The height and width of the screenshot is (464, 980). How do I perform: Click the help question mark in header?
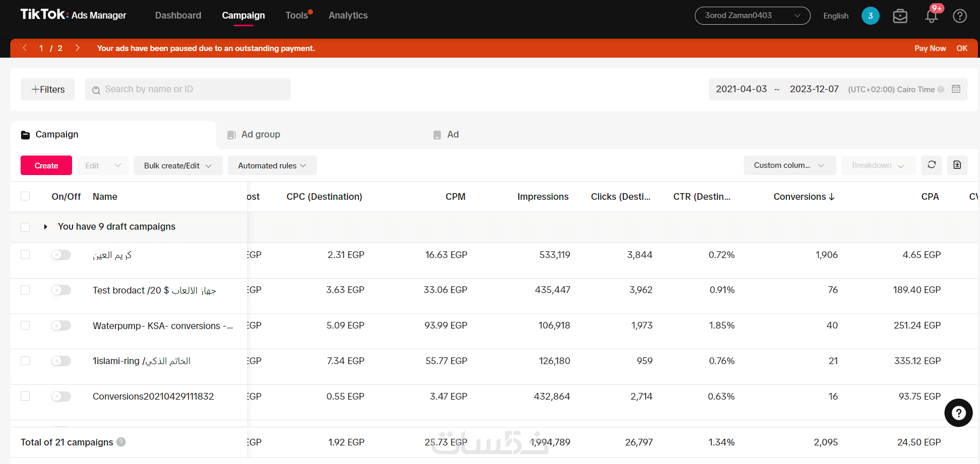click(x=959, y=16)
